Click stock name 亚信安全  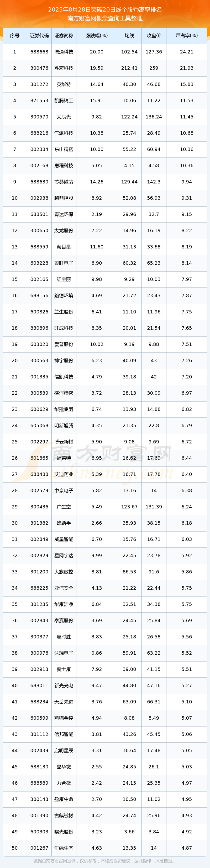[64, 588]
